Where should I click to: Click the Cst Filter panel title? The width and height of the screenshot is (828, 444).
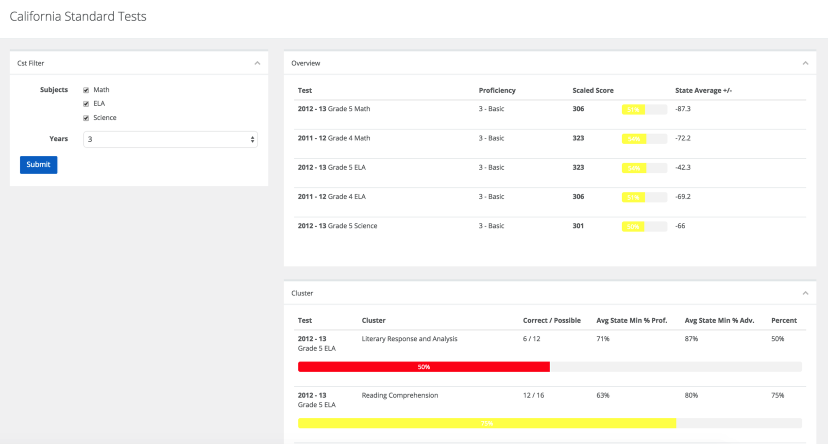pyautogui.click(x=31, y=63)
